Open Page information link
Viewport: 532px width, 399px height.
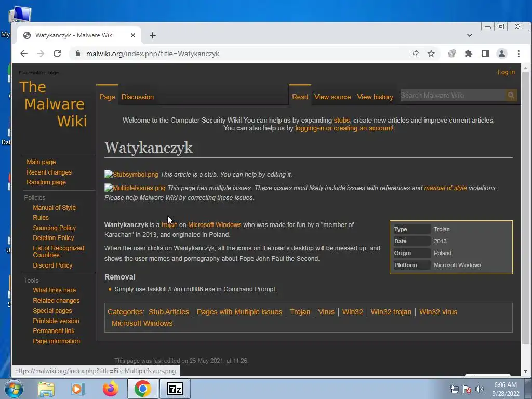pyautogui.click(x=56, y=341)
